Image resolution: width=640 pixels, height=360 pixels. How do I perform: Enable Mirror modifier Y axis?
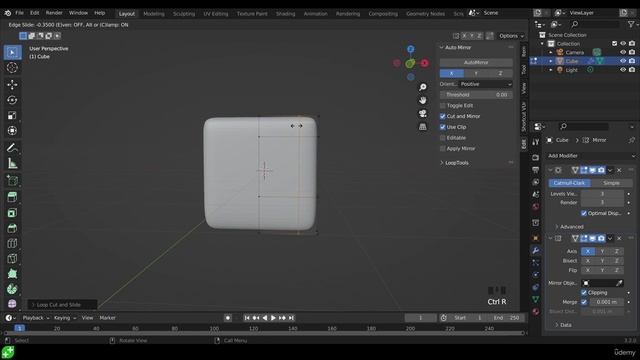[602, 251]
